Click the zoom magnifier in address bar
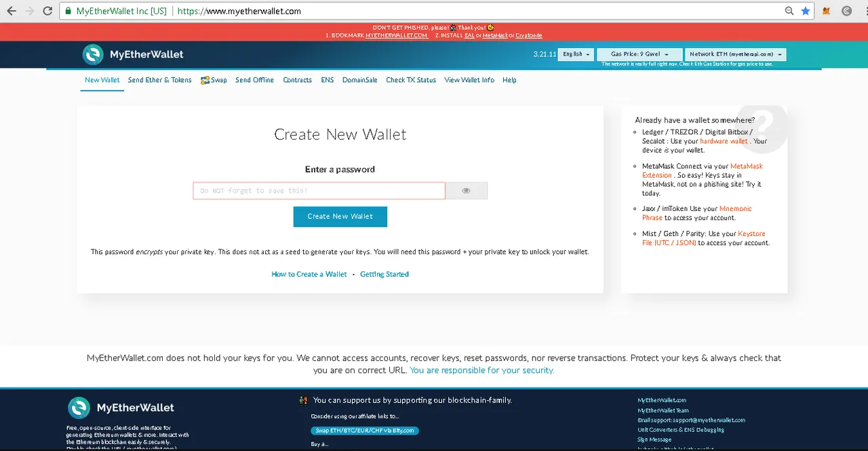The image size is (868, 451). point(789,11)
